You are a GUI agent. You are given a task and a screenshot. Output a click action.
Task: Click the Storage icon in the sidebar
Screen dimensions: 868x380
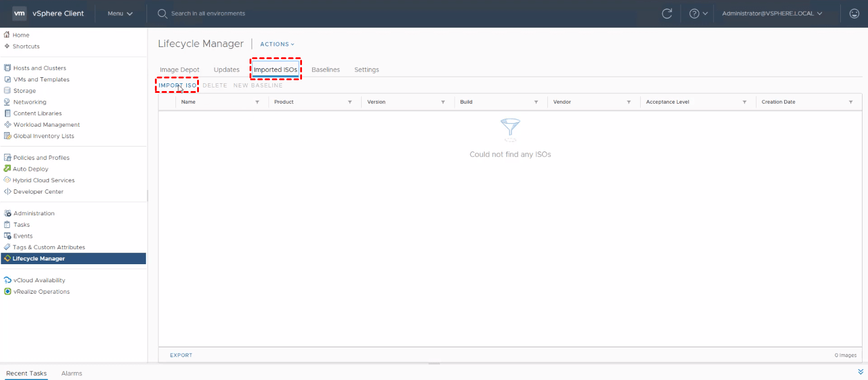8,90
